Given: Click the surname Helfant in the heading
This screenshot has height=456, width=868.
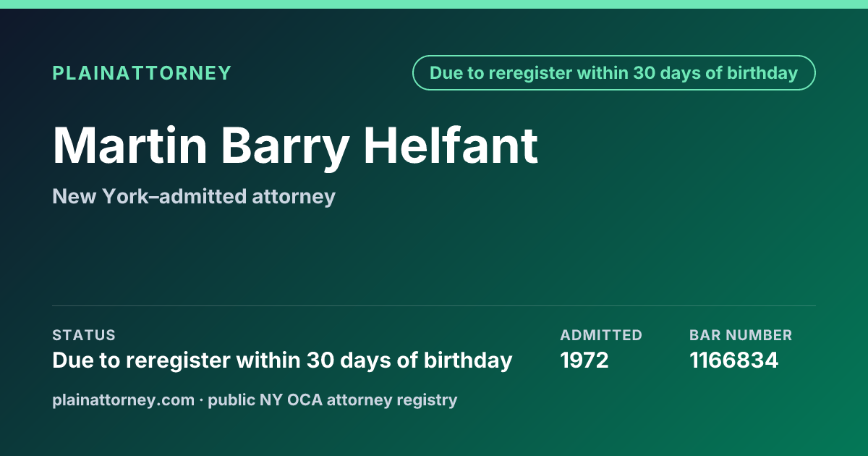Looking at the screenshot, I should pos(450,145).
